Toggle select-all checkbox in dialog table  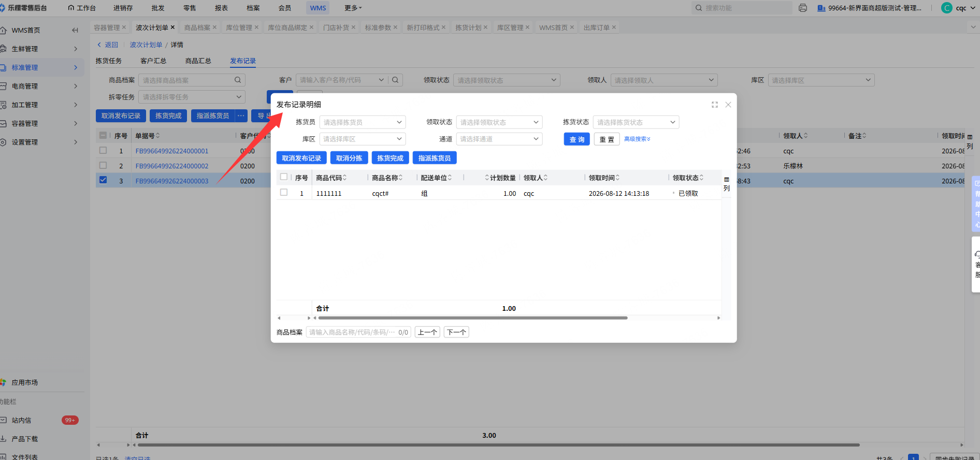(x=284, y=177)
